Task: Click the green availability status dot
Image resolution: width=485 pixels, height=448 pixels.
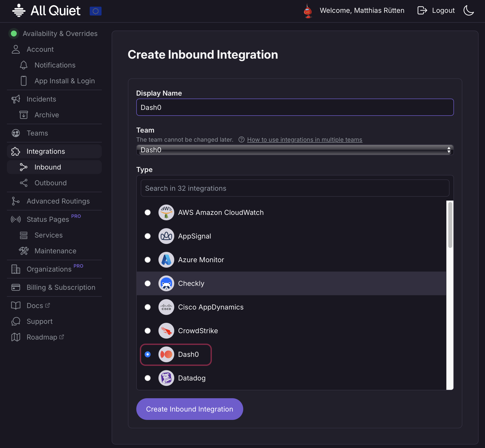Action: coord(14,34)
